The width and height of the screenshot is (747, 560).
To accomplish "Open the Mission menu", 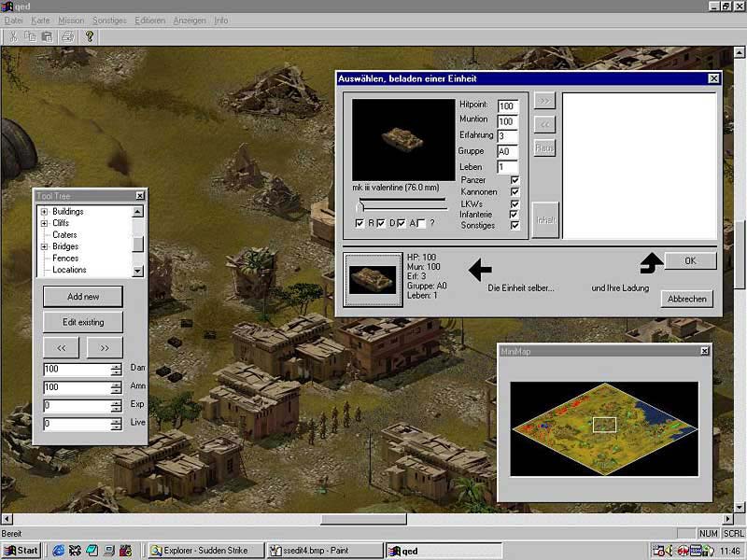I will tap(71, 21).
